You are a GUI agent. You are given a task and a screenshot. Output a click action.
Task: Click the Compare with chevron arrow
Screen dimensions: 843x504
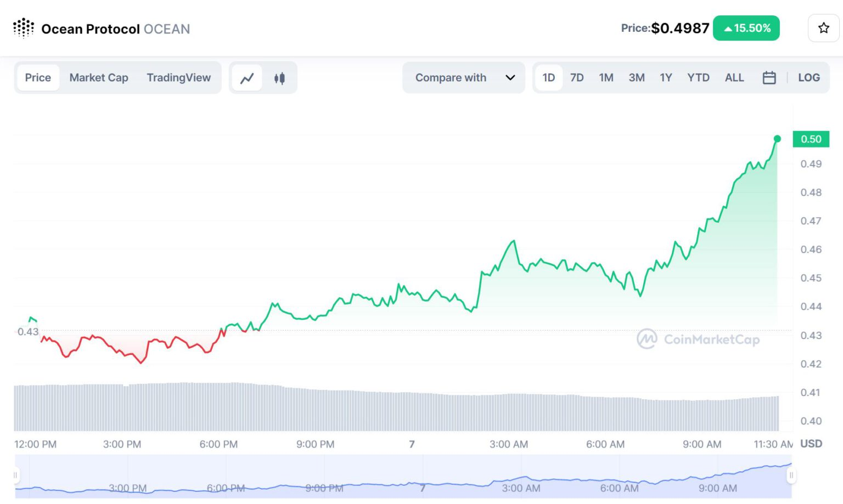[510, 78]
